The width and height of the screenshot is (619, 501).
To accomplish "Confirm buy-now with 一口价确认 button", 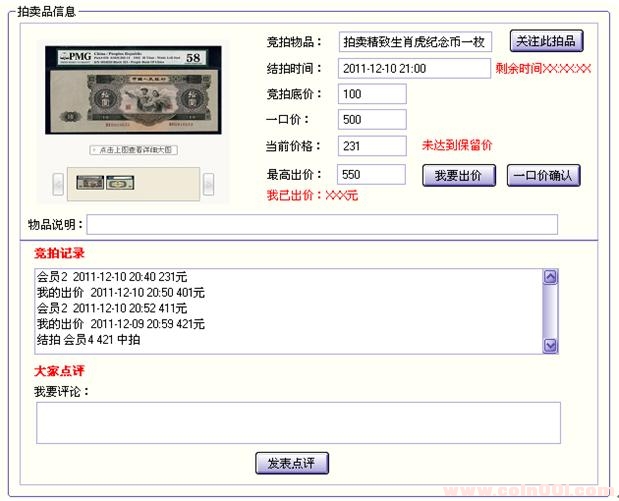I will 543,175.
